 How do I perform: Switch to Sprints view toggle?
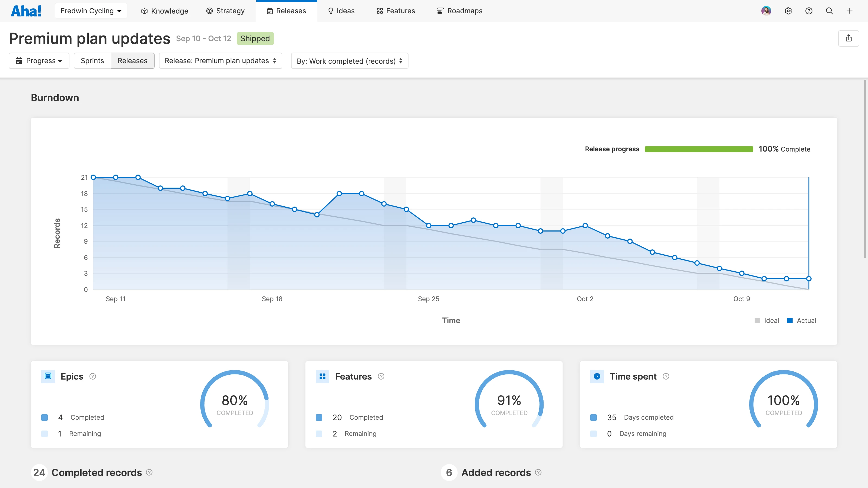92,61
